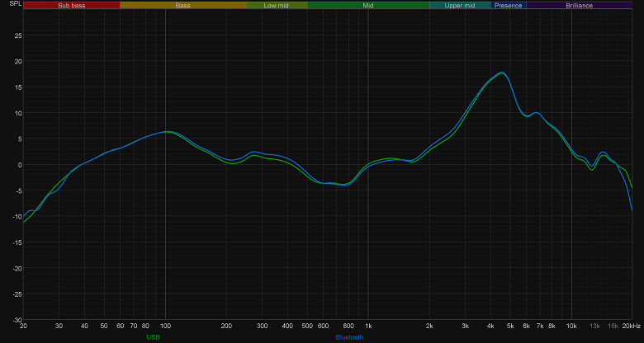
Task: Click the 25 dB level label
Action: click(x=18, y=35)
